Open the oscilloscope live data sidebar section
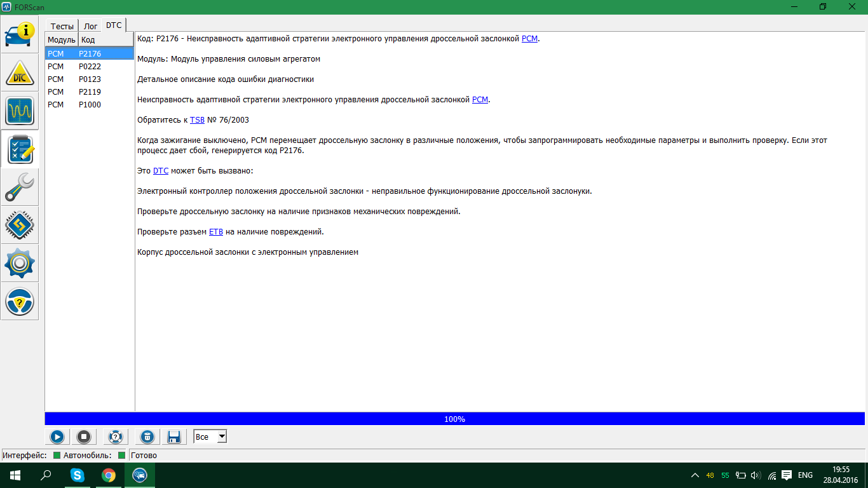Viewport: 868px width, 488px height. (20, 111)
